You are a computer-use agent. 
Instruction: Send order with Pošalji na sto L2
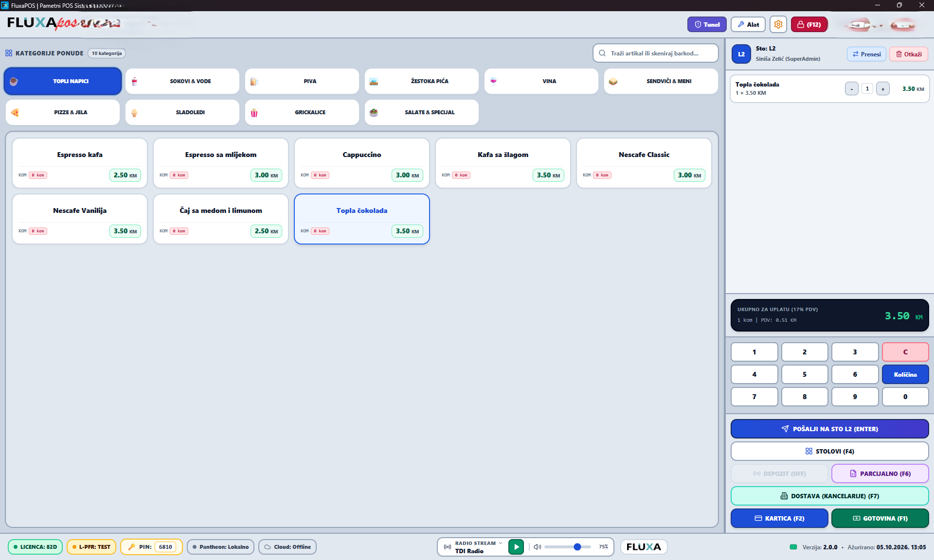pos(830,429)
